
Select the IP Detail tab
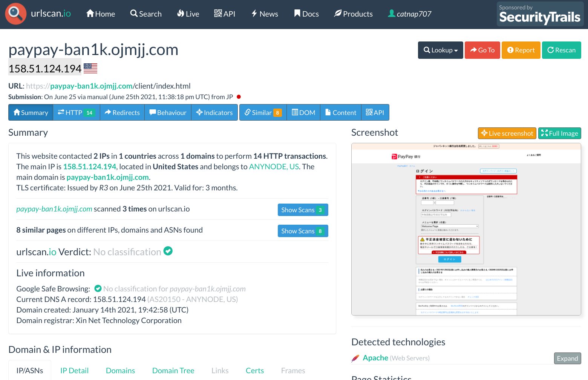pos(74,371)
